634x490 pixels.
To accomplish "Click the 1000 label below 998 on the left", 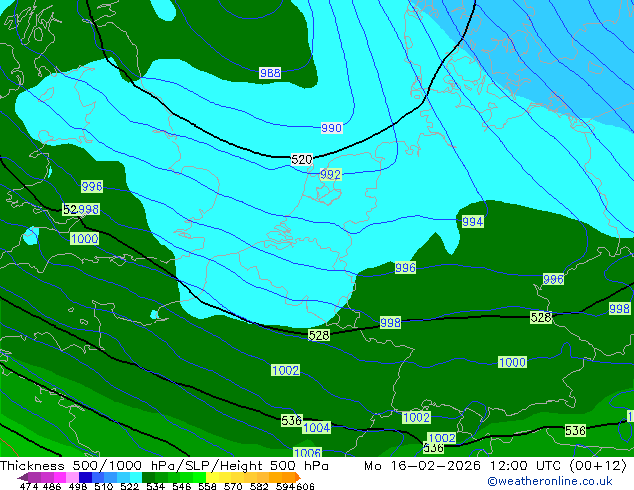I will 85,239.
